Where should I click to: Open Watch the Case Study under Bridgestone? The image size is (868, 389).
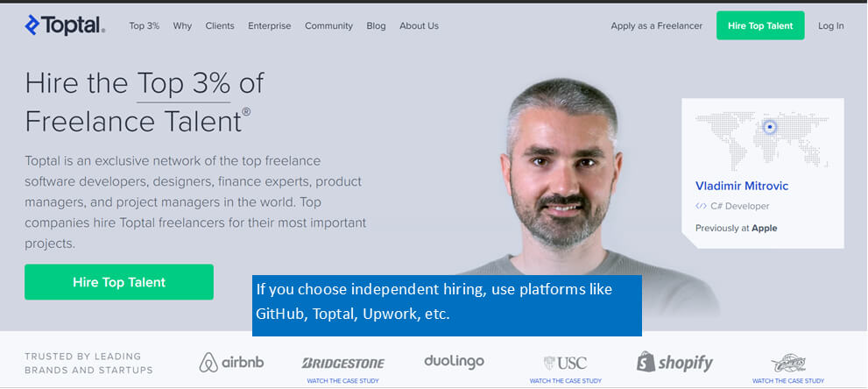[343, 381]
